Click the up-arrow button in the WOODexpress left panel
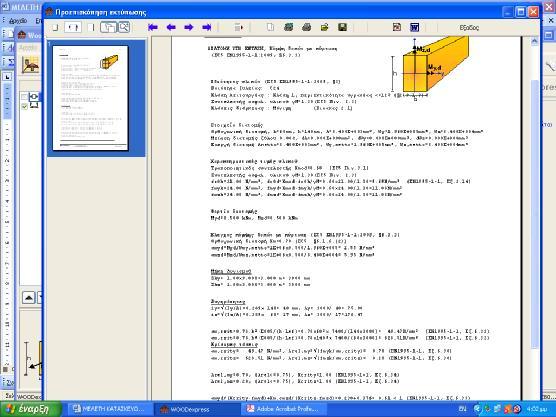The image size is (556, 417). click(29, 297)
